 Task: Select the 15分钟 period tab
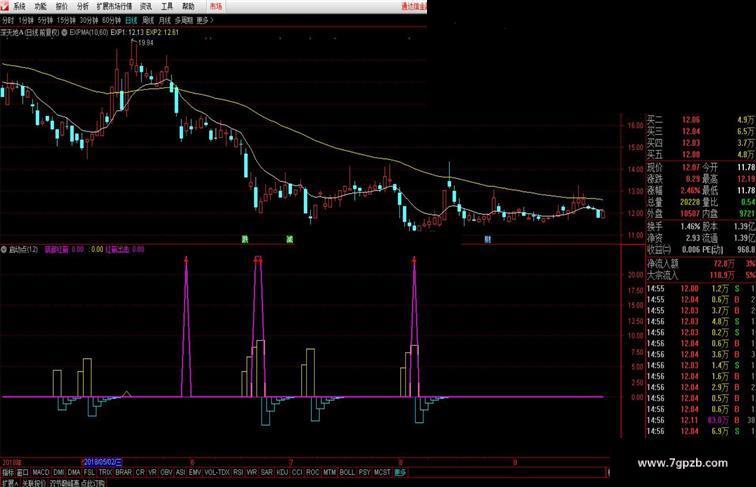click(67, 20)
